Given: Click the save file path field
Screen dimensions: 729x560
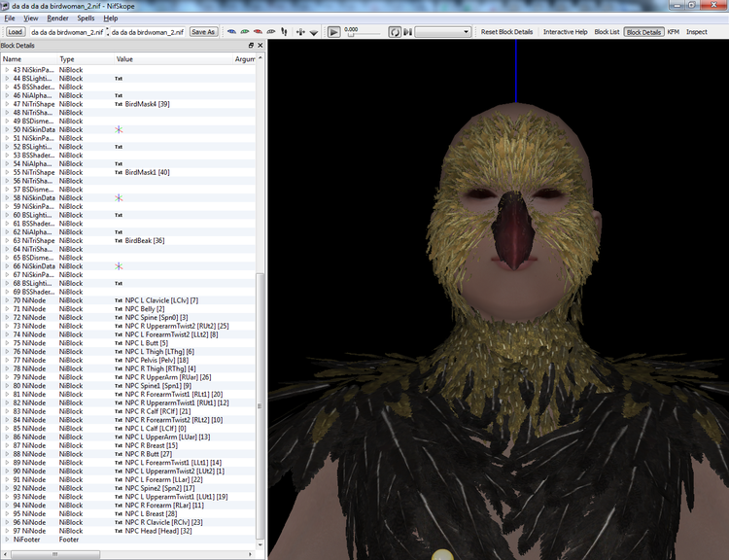Looking at the screenshot, I should tap(148, 32).
